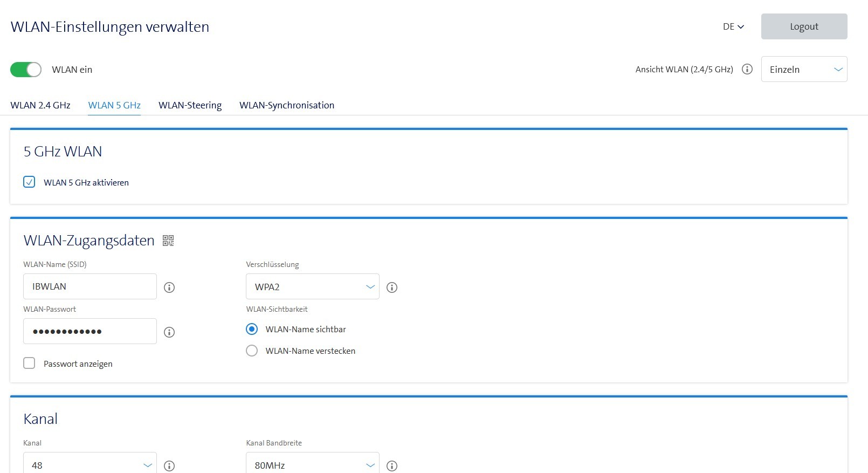Click info icon next to Kanal Bandbreite

(x=392, y=466)
